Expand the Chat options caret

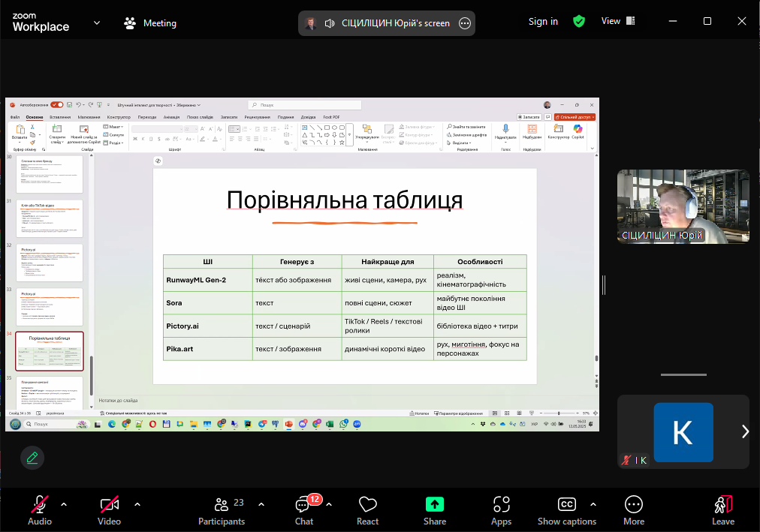click(x=329, y=504)
